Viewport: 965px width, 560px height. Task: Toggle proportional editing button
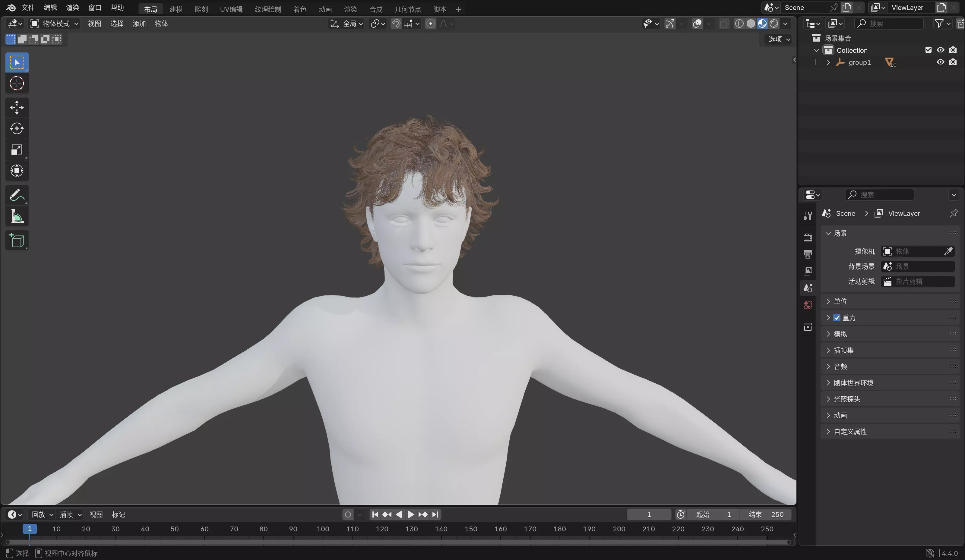pyautogui.click(x=430, y=24)
